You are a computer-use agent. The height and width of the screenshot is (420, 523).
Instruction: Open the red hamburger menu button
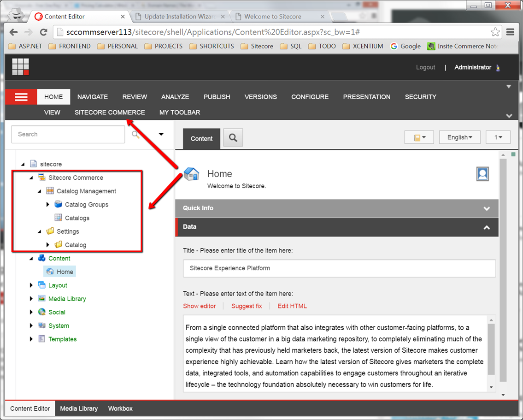(x=21, y=97)
